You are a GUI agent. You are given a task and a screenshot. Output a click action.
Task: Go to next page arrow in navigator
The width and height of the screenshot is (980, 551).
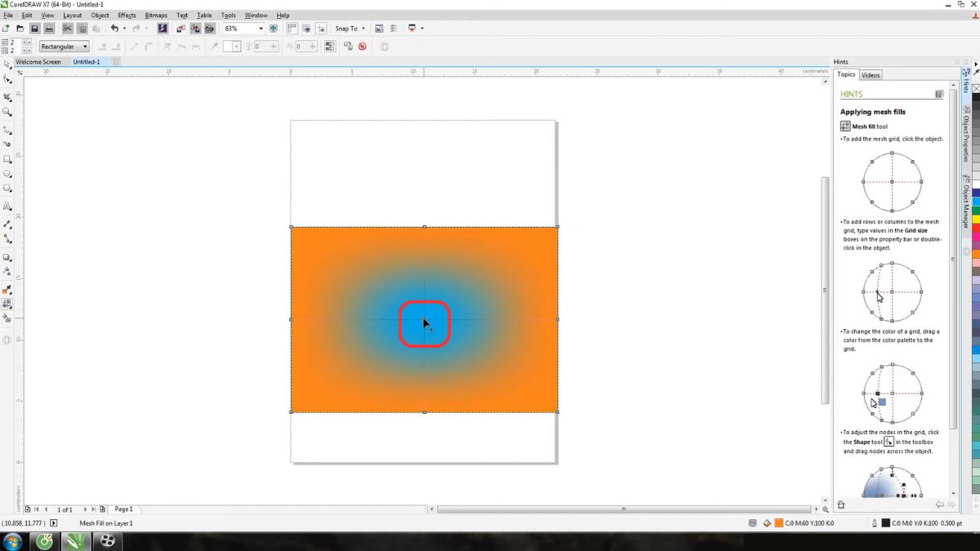85,509
